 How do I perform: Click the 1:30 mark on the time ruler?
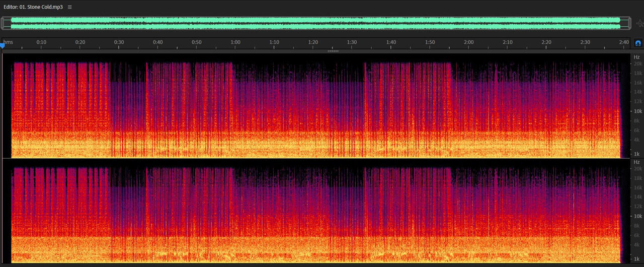(x=352, y=42)
